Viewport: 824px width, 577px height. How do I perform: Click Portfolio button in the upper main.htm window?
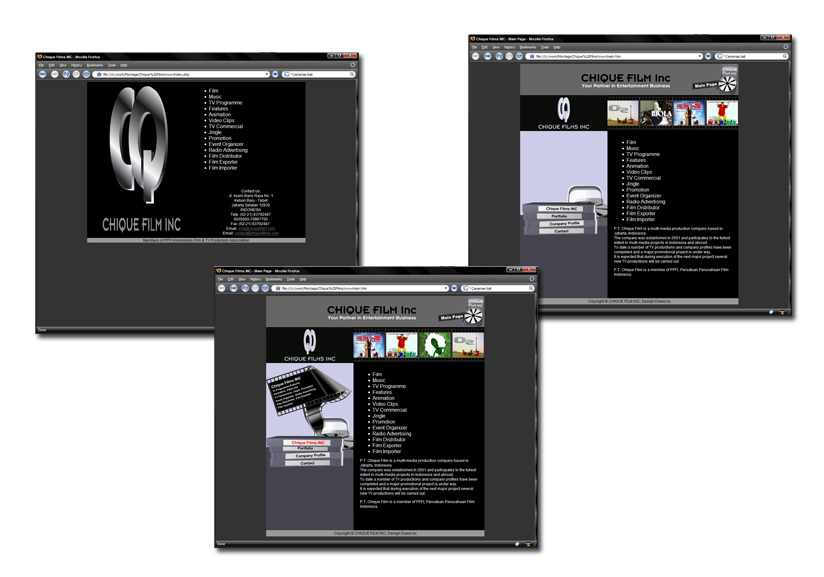[559, 216]
